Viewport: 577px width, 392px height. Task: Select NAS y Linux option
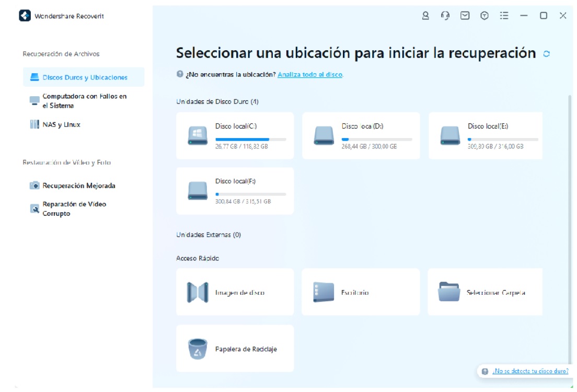(61, 124)
